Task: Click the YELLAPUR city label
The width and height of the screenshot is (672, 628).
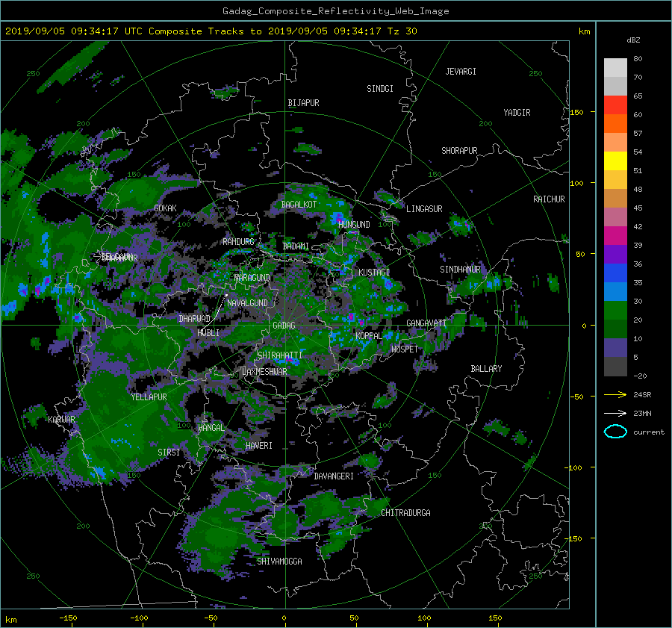Action: point(149,397)
